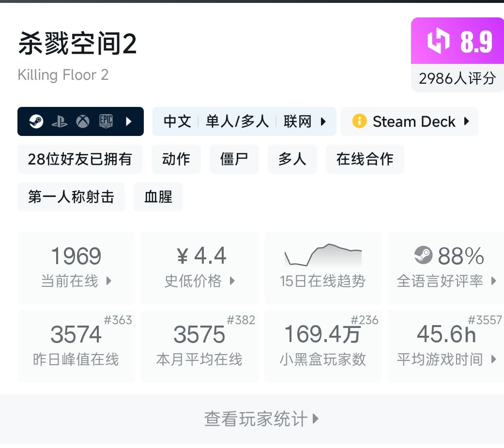
Task: View the 2986人评分 ratings
Action: pyautogui.click(x=457, y=78)
